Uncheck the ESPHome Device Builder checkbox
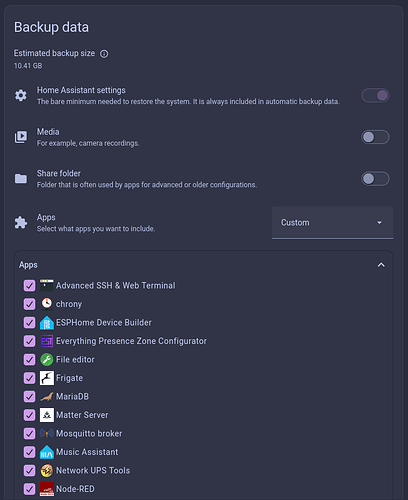Image resolution: width=408 pixels, height=500 pixels. click(29, 323)
